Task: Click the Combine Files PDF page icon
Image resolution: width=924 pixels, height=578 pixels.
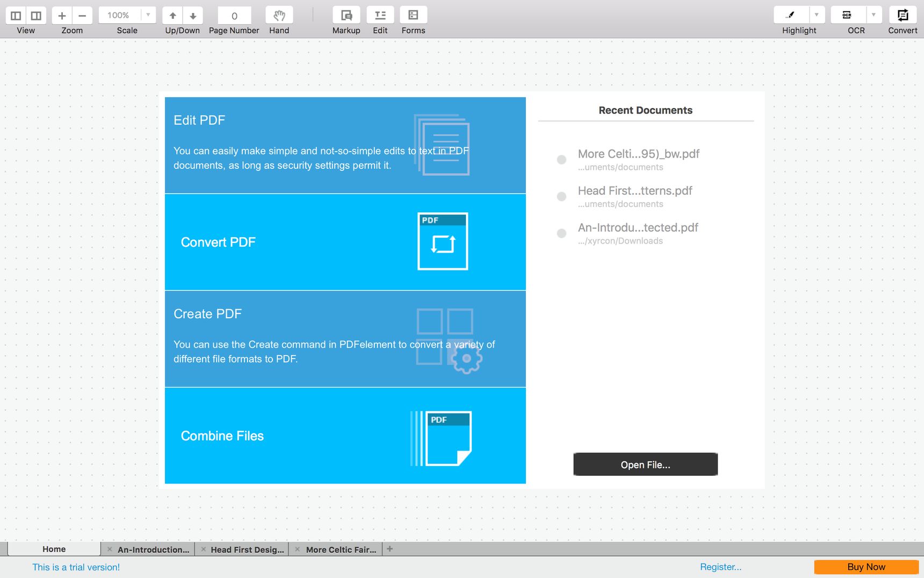Action: tap(441, 438)
